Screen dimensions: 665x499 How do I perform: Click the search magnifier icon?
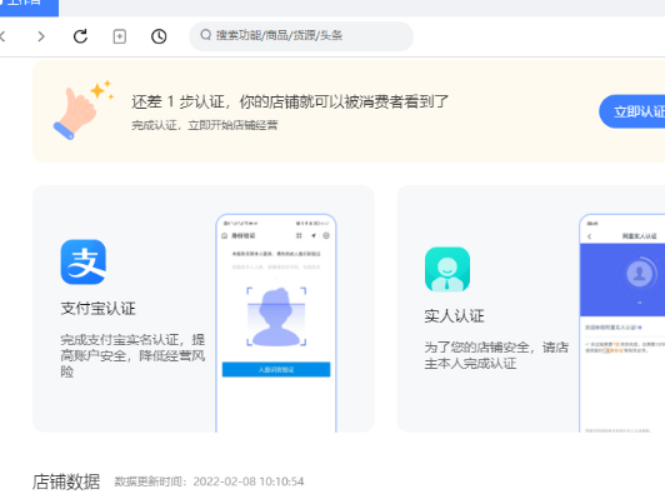[206, 35]
